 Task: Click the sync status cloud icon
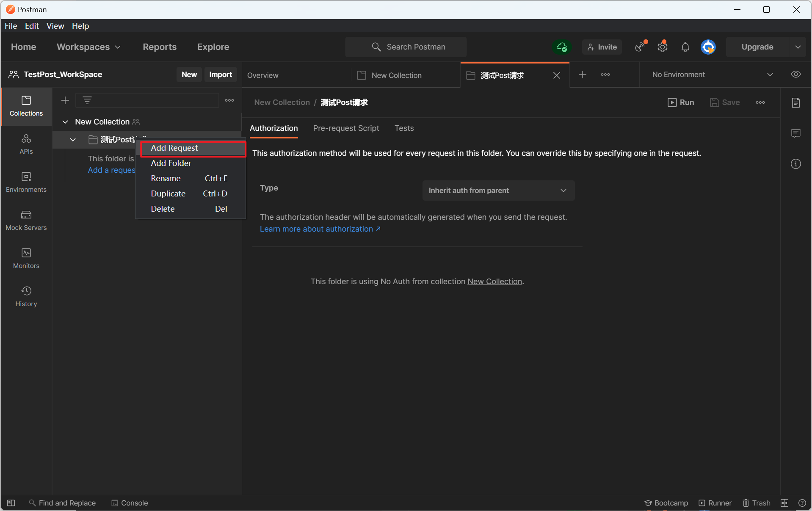562,47
